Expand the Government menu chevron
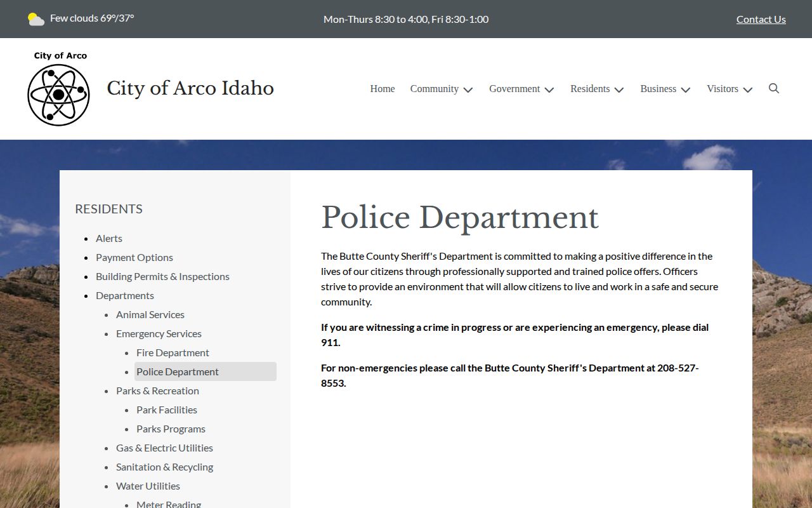Viewport: 812px width, 508px height. (x=549, y=90)
